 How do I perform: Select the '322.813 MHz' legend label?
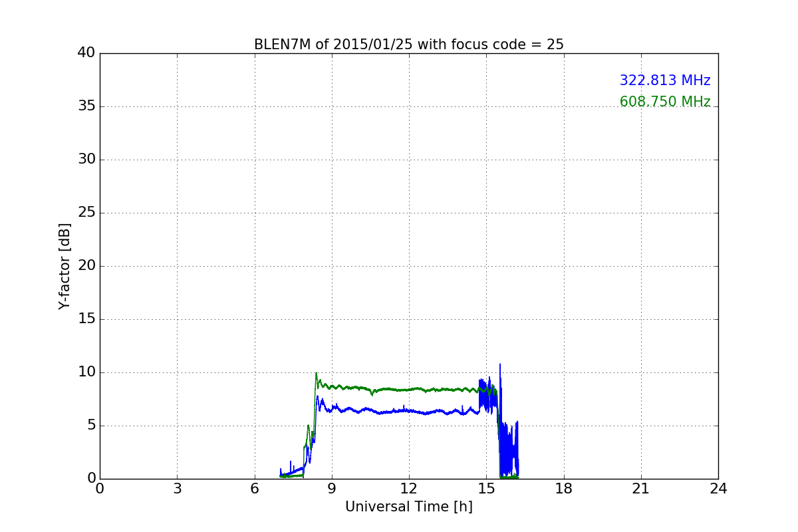(665, 80)
